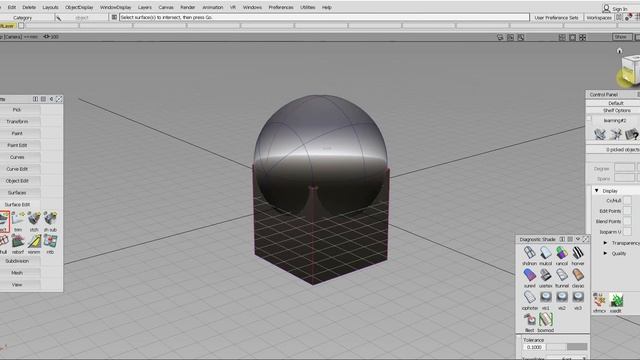Open the Workspaces dropdown
This screenshot has width=640, height=360.
(599, 18)
